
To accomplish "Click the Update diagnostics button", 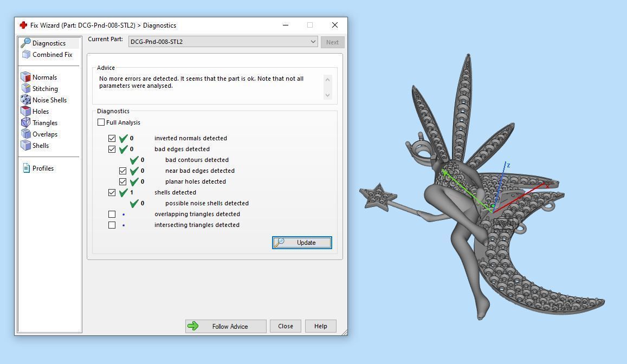I will (x=302, y=243).
